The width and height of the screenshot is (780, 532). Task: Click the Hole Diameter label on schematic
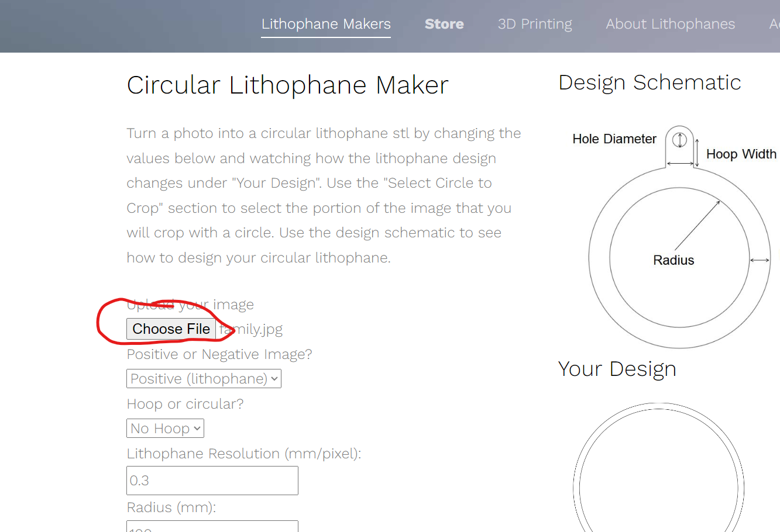coord(614,139)
